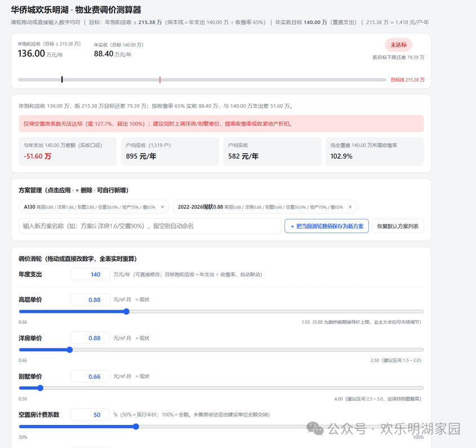Delete the 2022-2026现状0.88 scheme chip
Viewport: 476px width, 448px height.
(350, 207)
